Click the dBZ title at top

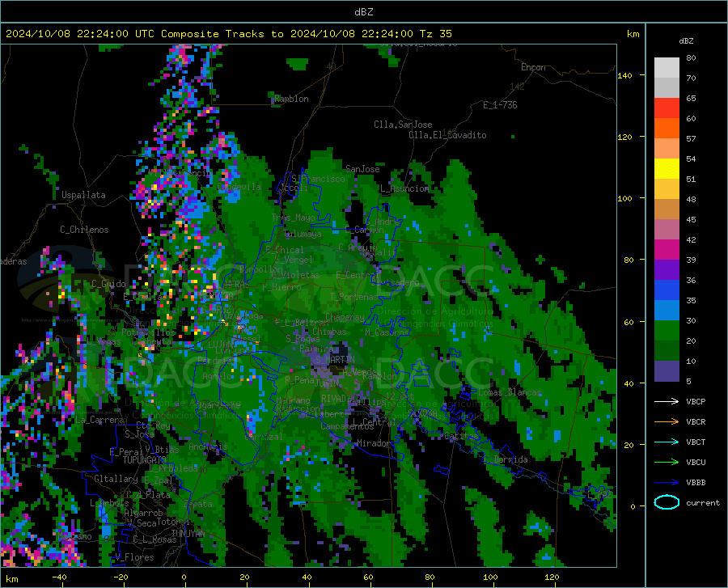(x=363, y=12)
